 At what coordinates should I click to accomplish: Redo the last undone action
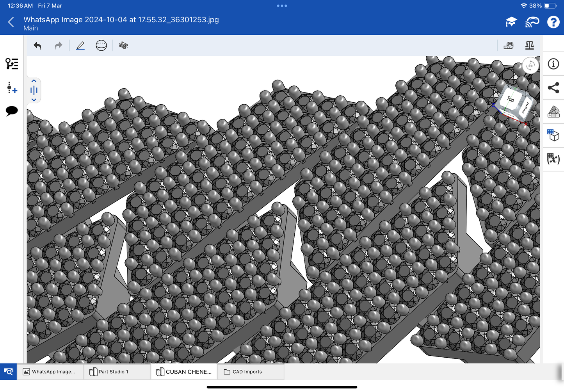[58, 46]
